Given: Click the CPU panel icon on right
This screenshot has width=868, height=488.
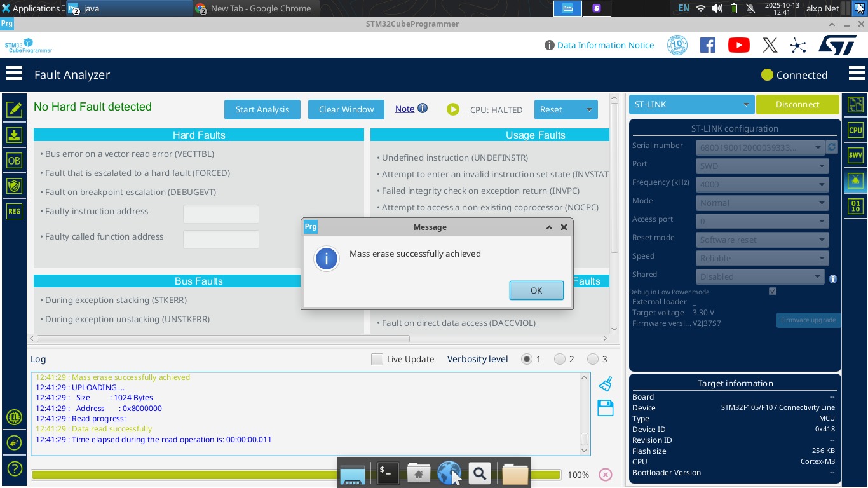Looking at the screenshot, I should coord(855,130).
